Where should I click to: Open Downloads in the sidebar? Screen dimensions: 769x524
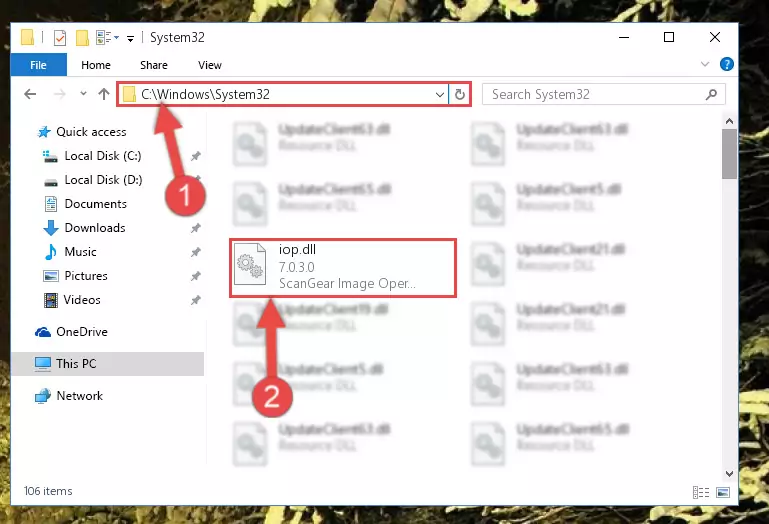[95, 228]
